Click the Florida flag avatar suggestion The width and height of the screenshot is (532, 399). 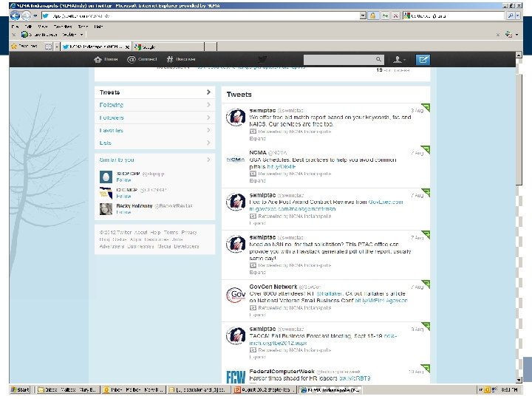[x=106, y=193]
